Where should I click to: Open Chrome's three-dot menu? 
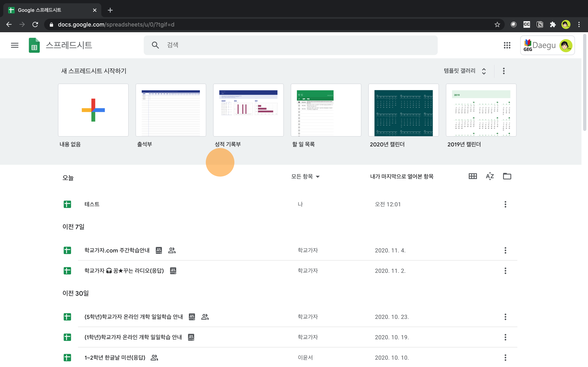coord(579,24)
